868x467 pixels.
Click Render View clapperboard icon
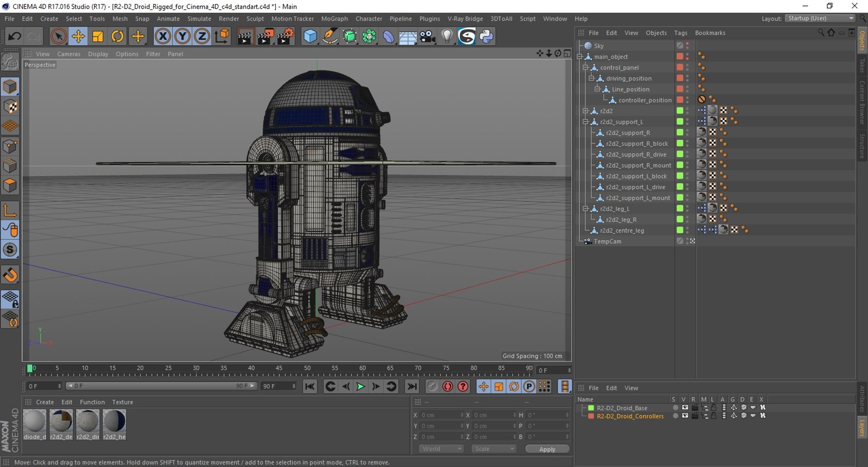coord(245,36)
